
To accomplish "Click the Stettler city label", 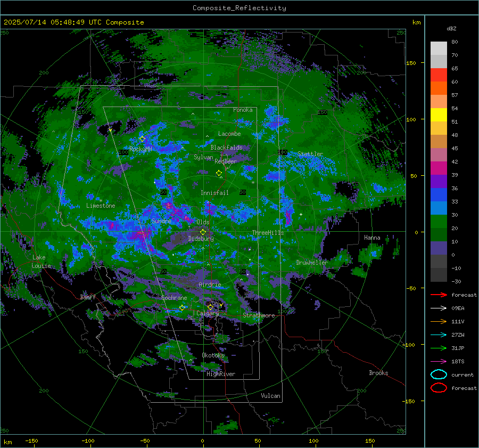I will (x=310, y=154).
